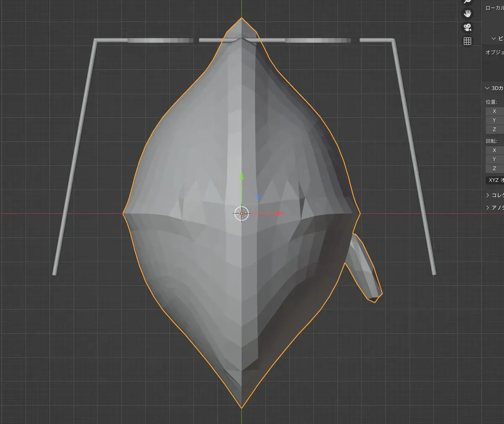The width and height of the screenshot is (504, 424).
Task: Click the 位置 Y field
Action: pyautogui.click(x=495, y=120)
